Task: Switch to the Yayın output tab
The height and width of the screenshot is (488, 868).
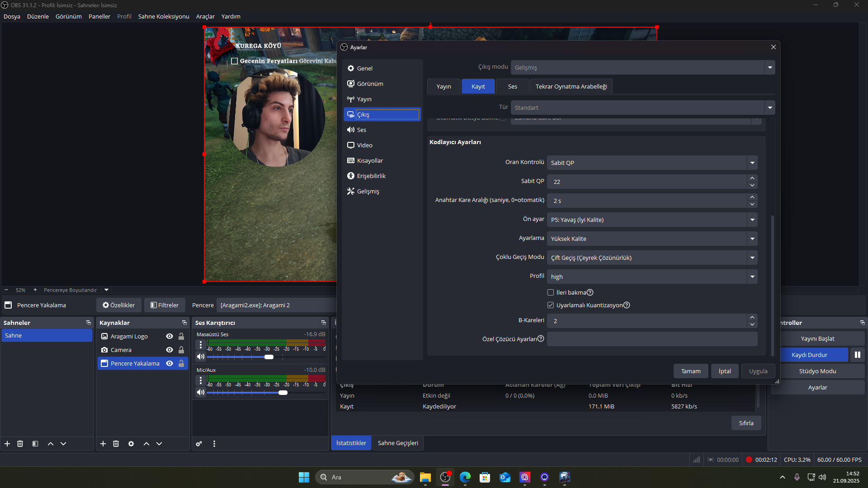Action: click(444, 86)
